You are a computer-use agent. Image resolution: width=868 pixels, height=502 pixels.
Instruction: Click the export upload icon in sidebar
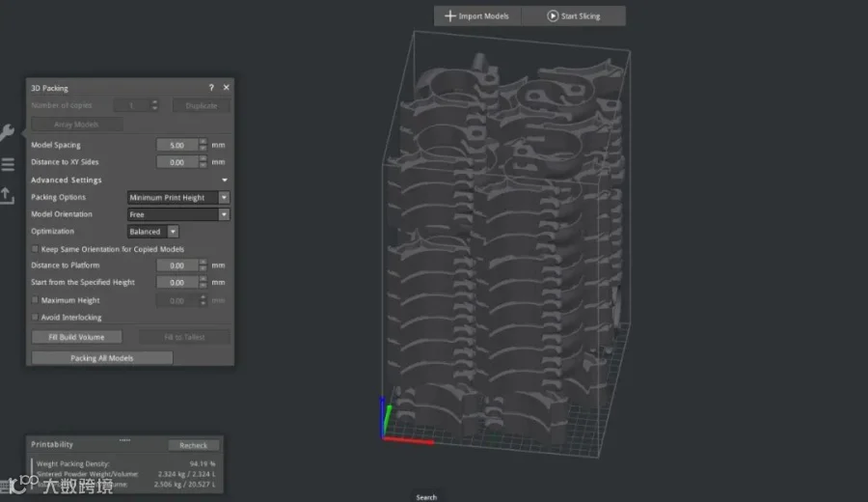coord(7,196)
